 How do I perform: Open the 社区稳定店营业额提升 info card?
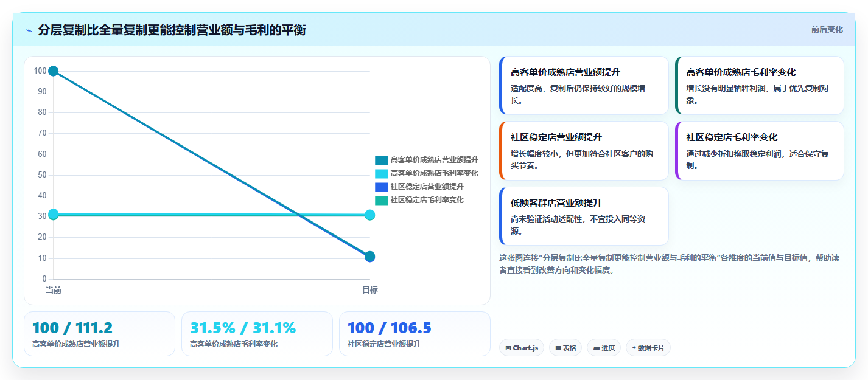(x=584, y=151)
